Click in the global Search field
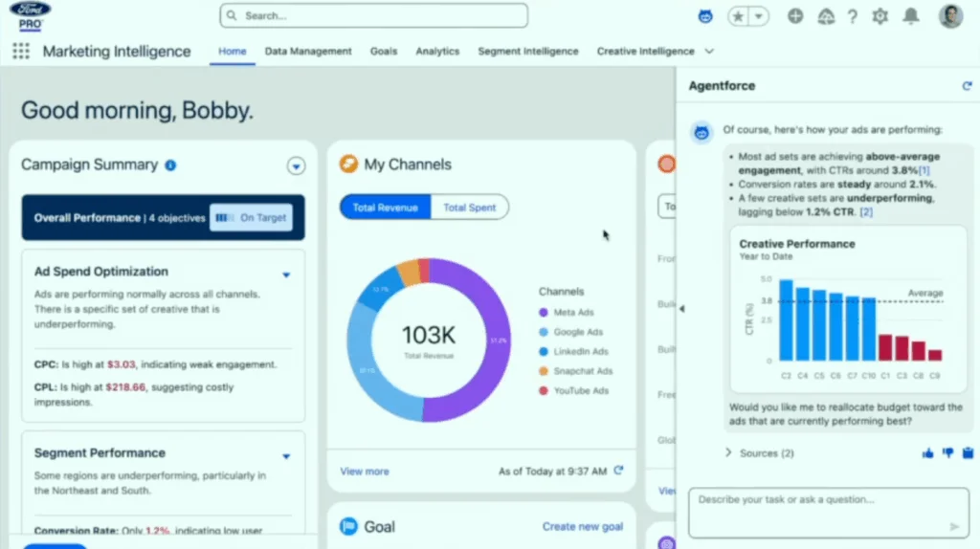Viewport: 980px width, 549px height. click(x=374, y=15)
